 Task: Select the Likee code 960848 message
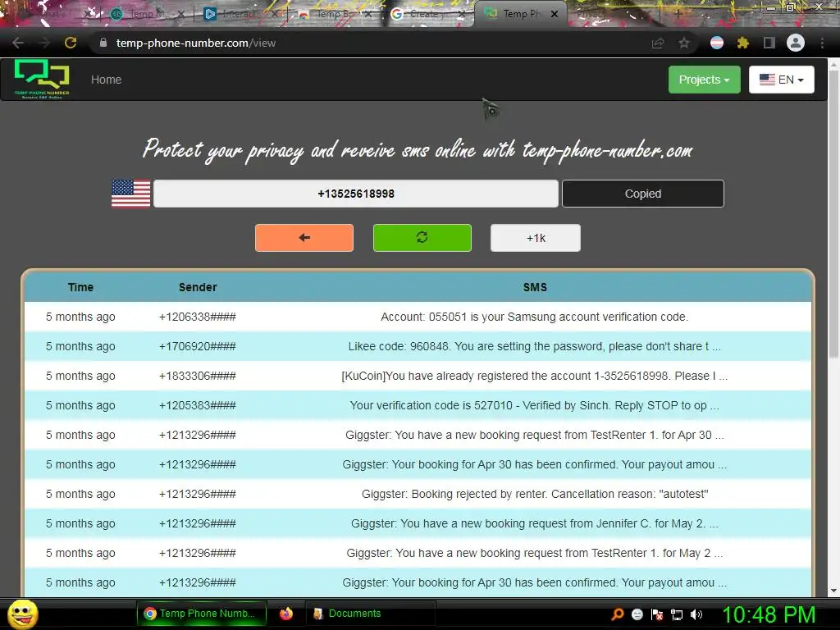point(534,346)
